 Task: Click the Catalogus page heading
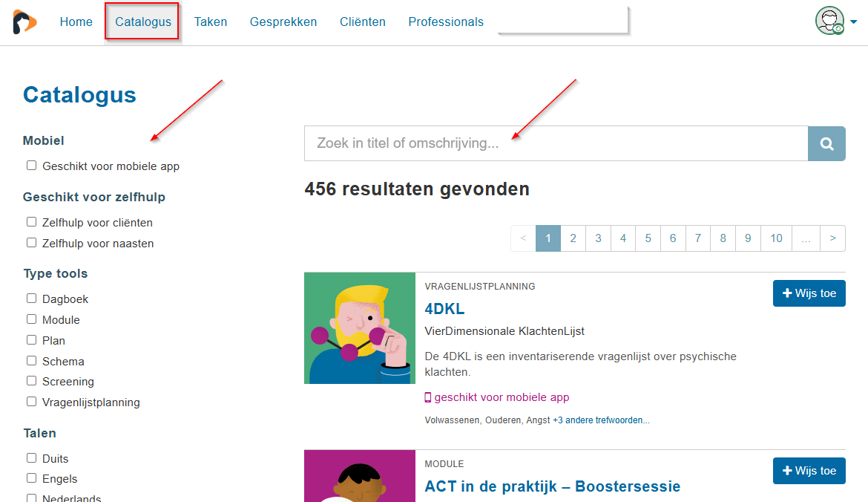79,95
